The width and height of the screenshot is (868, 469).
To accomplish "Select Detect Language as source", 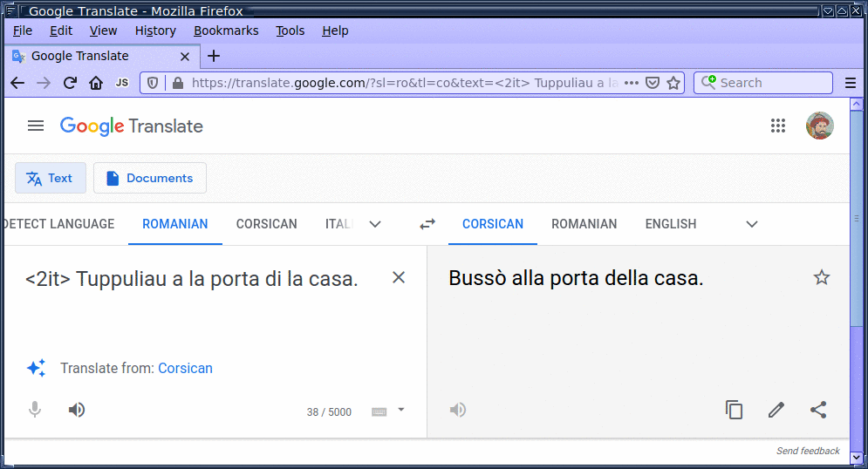I will [58, 224].
